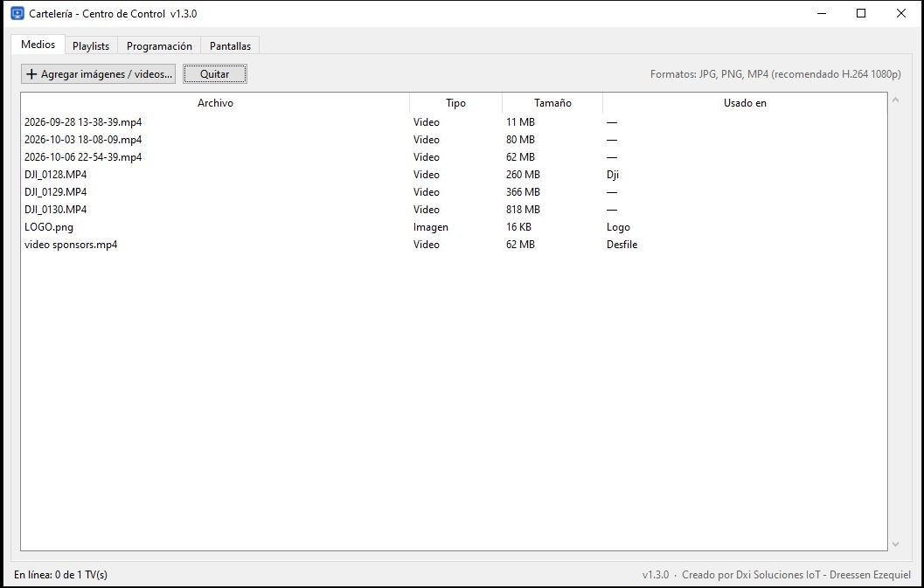The image size is (924, 588).
Task: Click the 260 MB size cell
Action: click(523, 175)
